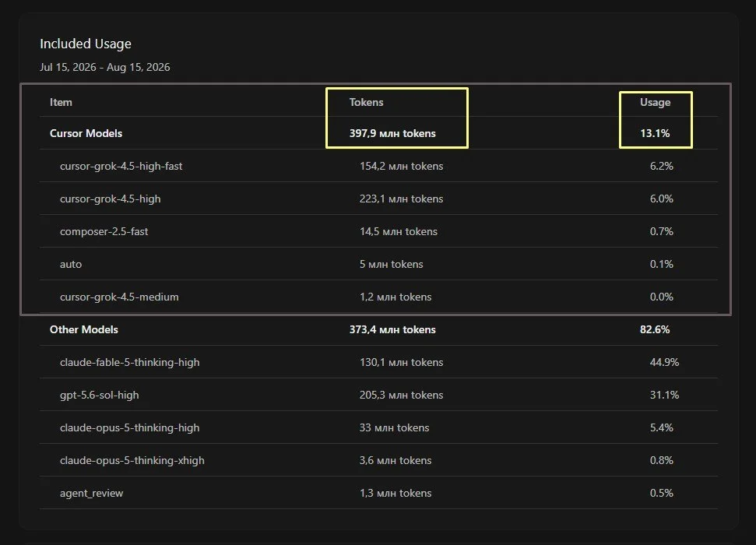Select the 'auto' model row
This screenshot has height=545, width=756.
378,264
